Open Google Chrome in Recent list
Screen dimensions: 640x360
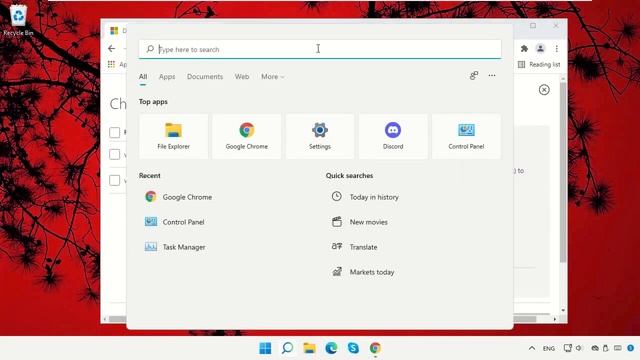(179, 197)
